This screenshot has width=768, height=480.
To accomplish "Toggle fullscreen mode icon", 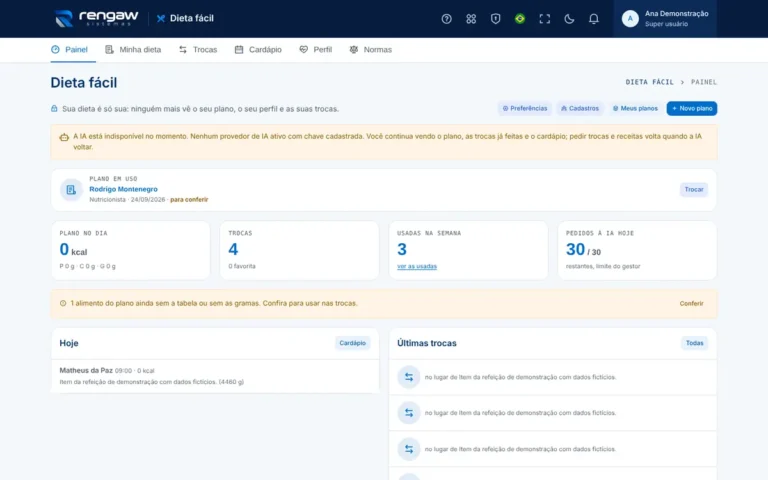I will pos(544,19).
